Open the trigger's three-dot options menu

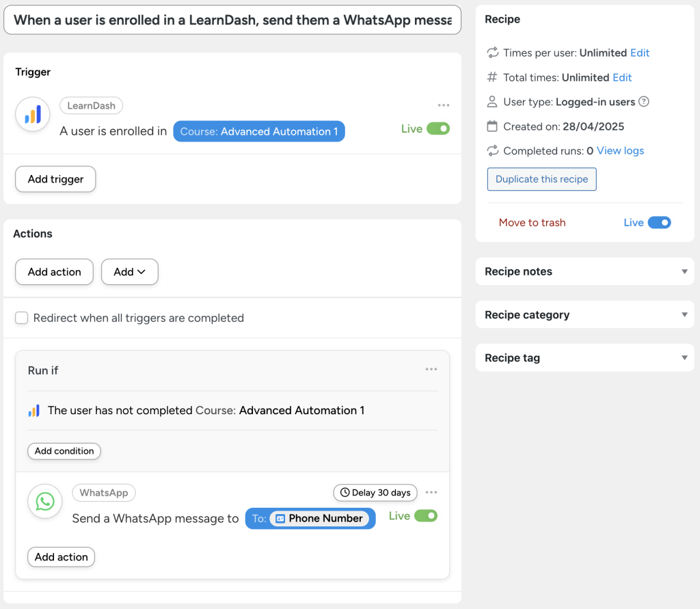point(444,105)
